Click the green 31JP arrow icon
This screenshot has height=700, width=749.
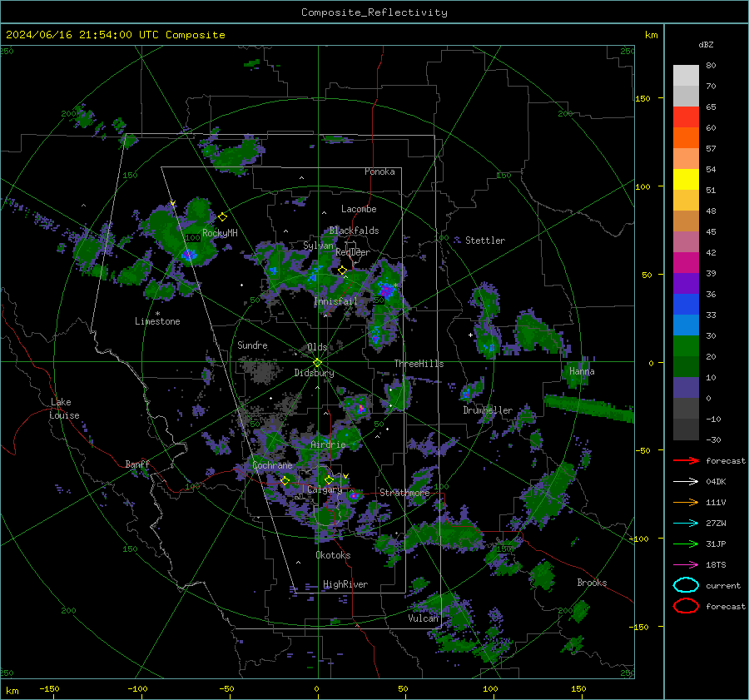[x=686, y=544]
